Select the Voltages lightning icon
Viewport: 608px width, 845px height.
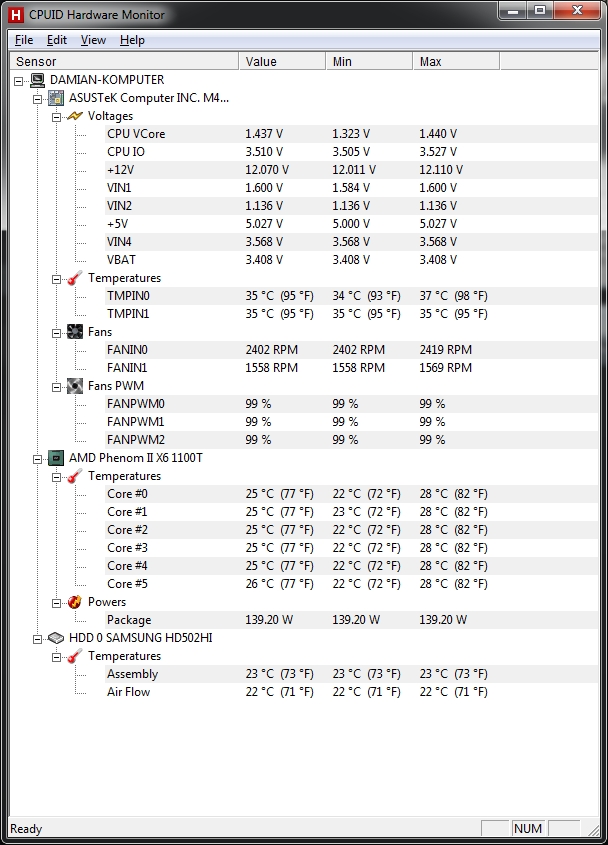click(75, 116)
